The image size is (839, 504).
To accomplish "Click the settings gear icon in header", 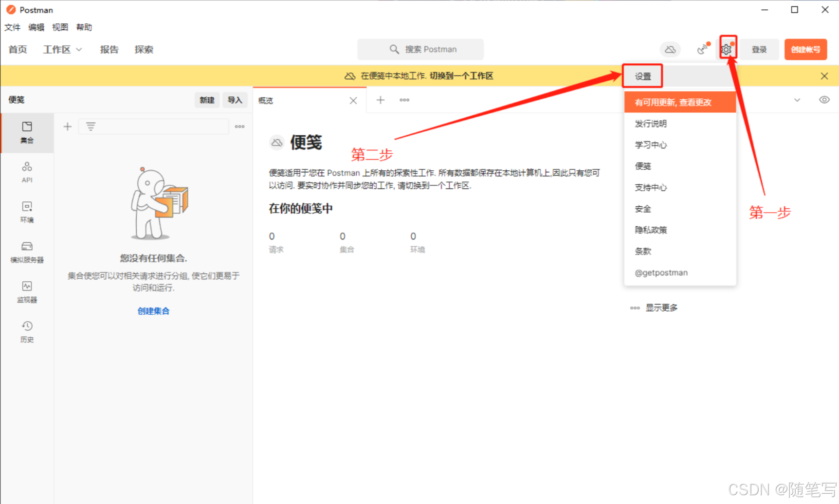I will (727, 49).
